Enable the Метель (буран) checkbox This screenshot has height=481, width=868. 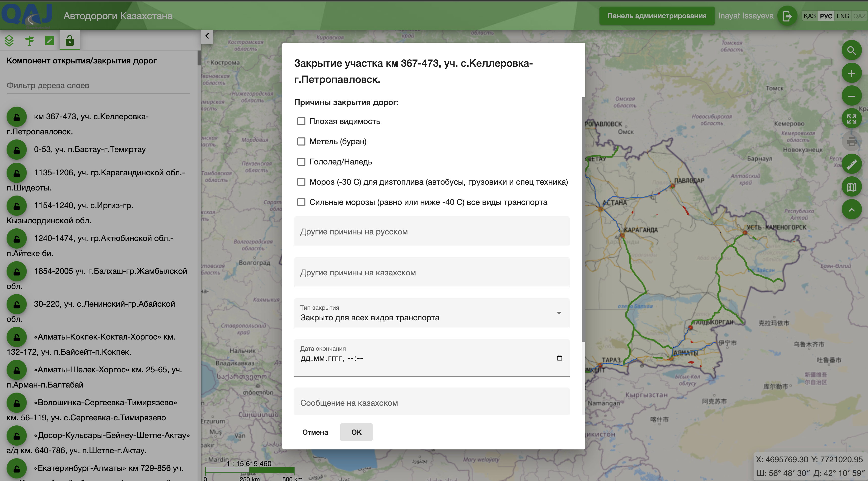tap(301, 141)
